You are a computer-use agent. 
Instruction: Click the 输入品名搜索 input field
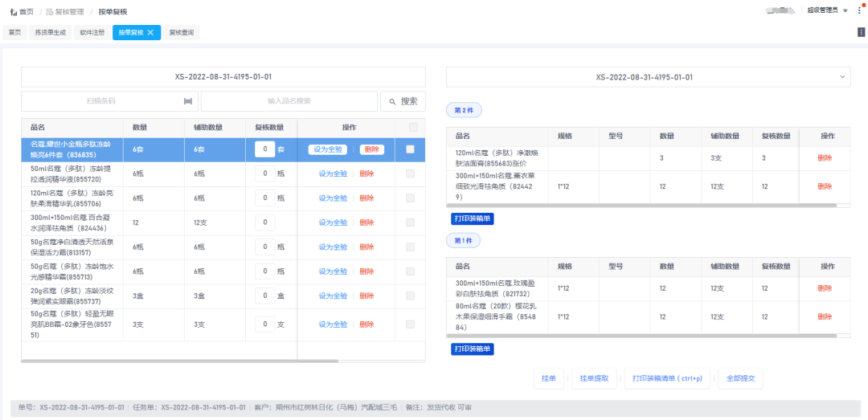coord(289,101)
